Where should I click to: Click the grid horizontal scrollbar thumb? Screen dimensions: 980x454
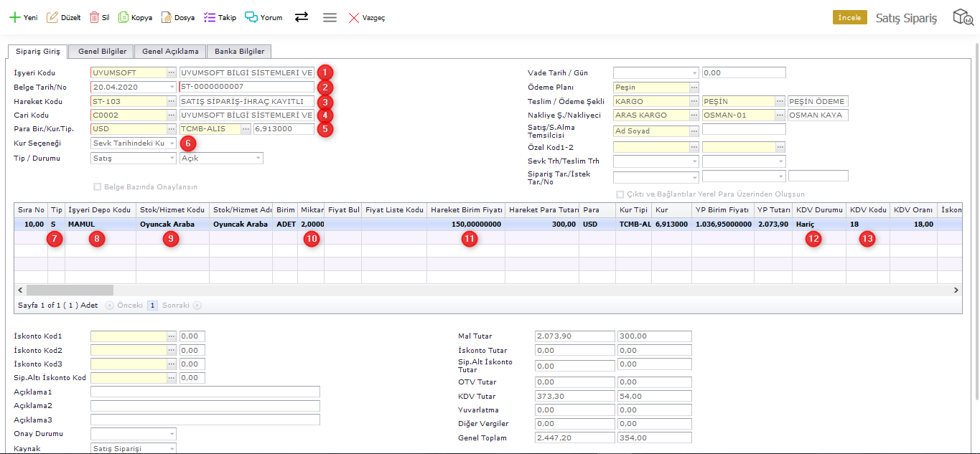[70, 290]
